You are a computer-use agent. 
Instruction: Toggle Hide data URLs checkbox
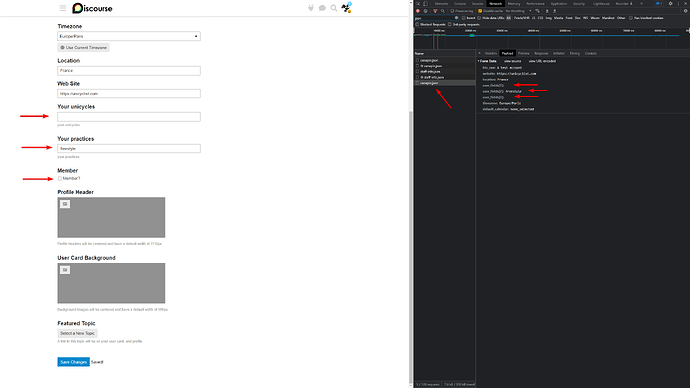tap(479, 18)
